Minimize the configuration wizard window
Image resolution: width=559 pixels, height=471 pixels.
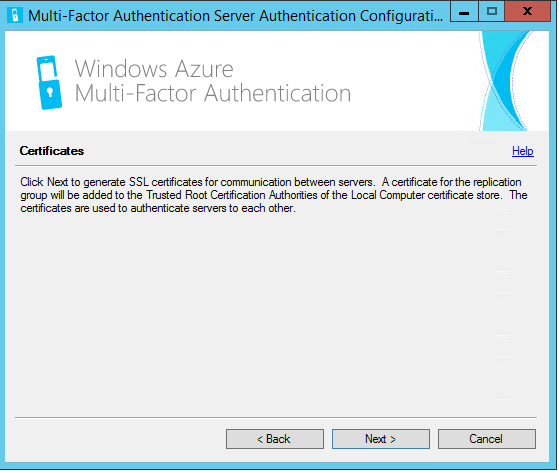click(x=464, y=12)
